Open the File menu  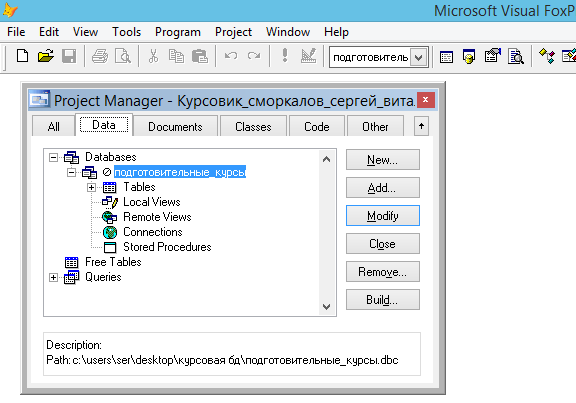tap(16, 32)
